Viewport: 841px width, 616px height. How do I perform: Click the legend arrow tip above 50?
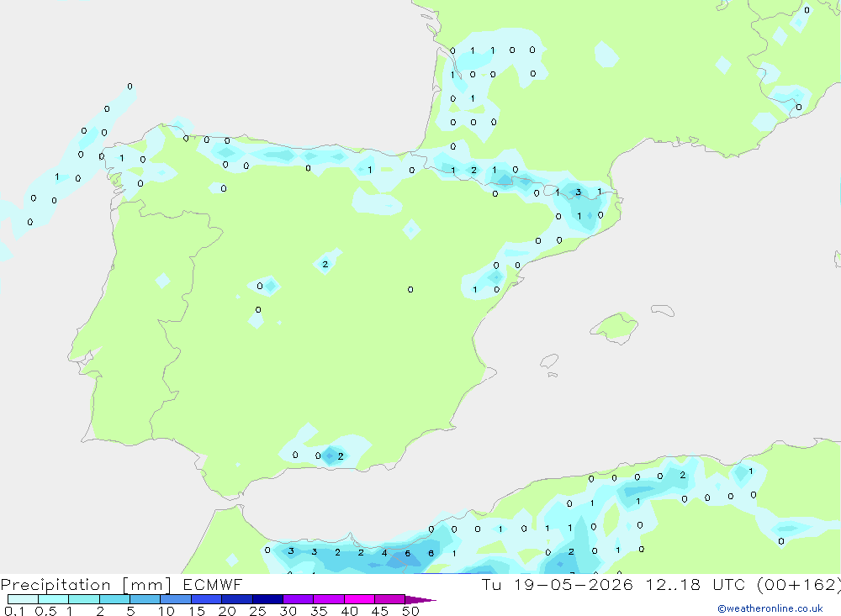point(421,599)
